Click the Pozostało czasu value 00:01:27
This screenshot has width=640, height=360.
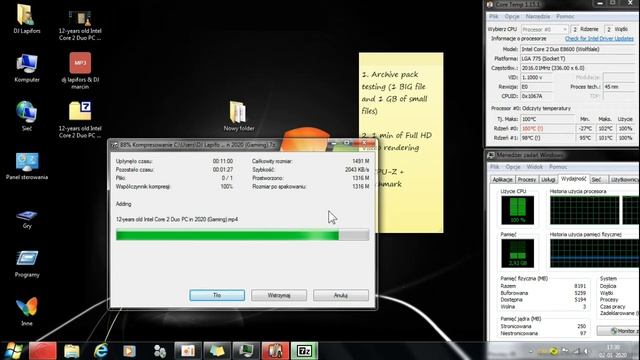click(x=223, y=169)
